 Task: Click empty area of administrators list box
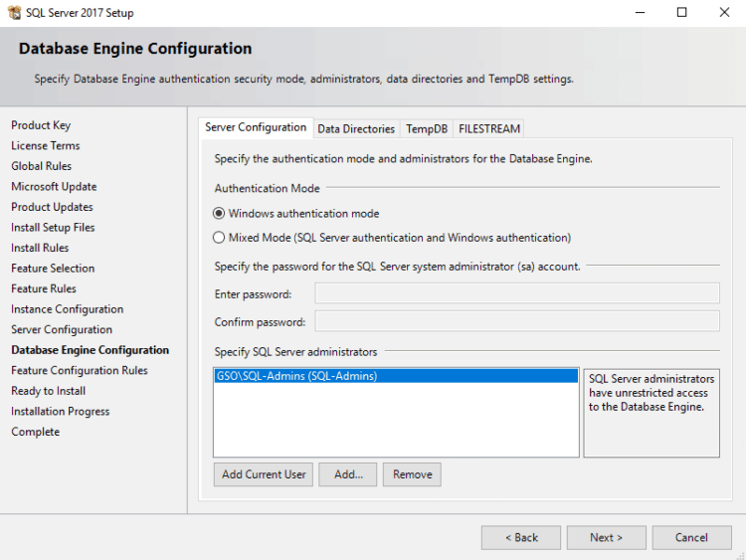point(395,423)
